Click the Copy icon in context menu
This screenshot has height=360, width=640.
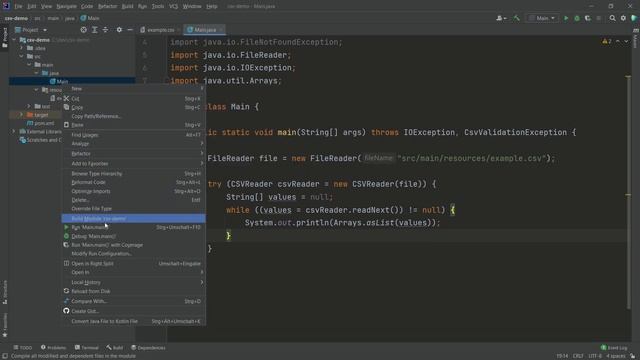66,107
